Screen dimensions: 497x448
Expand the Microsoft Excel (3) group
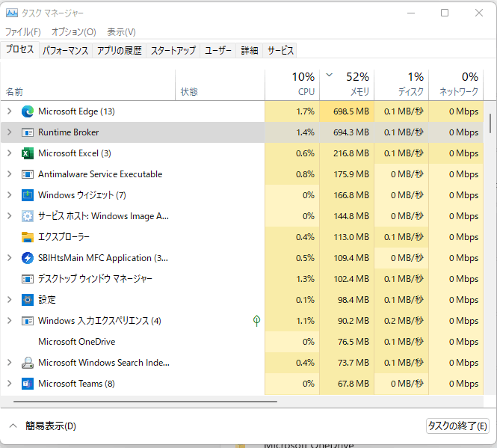[10, 153]
